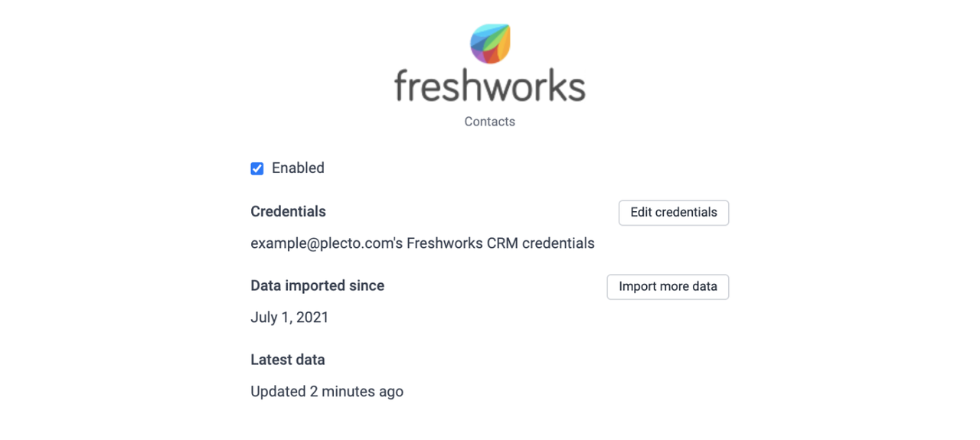Click the black area right of panel

click(864, 220)
